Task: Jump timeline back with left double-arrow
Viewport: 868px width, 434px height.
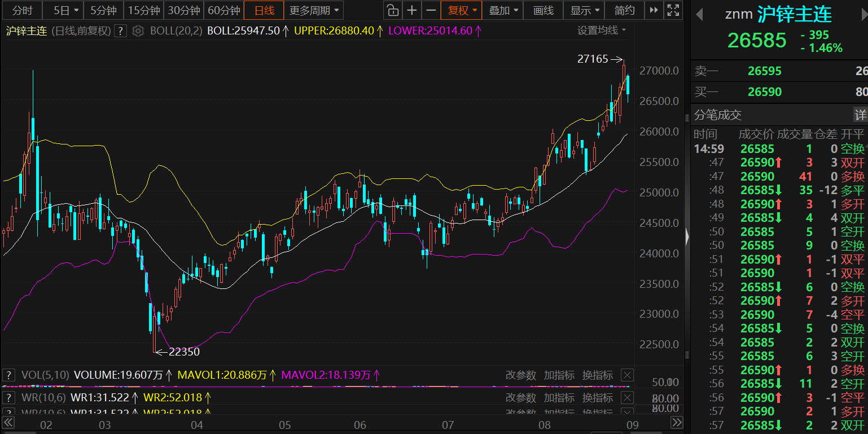Action: point(8,422)
